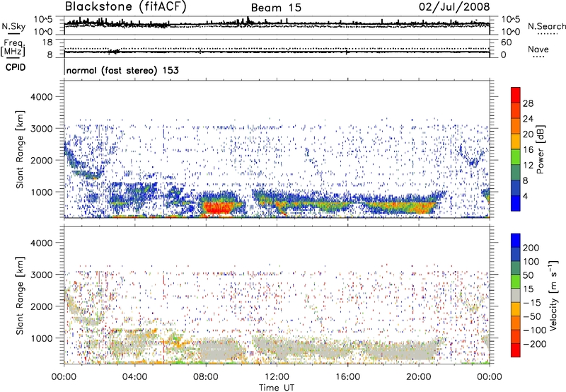The height and width of the screenshot is (392, 566).
Task: Pick the red band above 28 dB on the power colorbar
Action: pos(516,96)
